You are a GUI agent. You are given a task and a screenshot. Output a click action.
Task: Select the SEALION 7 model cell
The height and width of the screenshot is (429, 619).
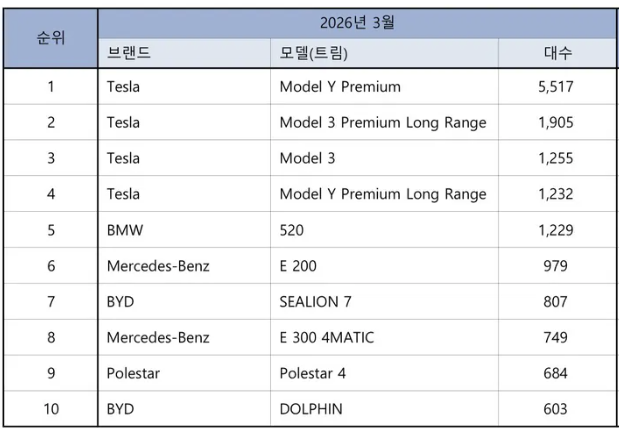(x=316, y=301)
